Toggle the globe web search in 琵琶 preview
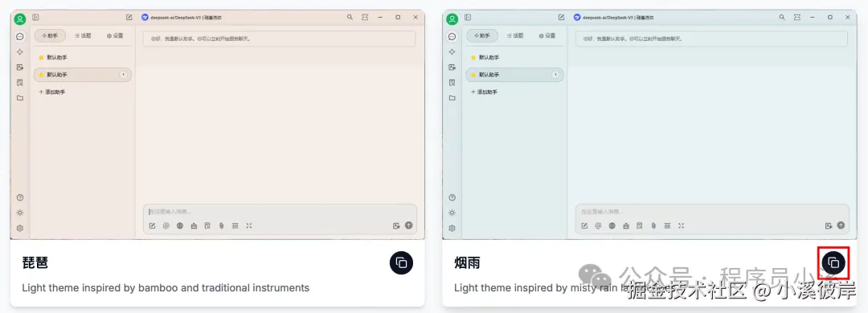The height and width of the screenshot is (313, 868). [180, 226]
